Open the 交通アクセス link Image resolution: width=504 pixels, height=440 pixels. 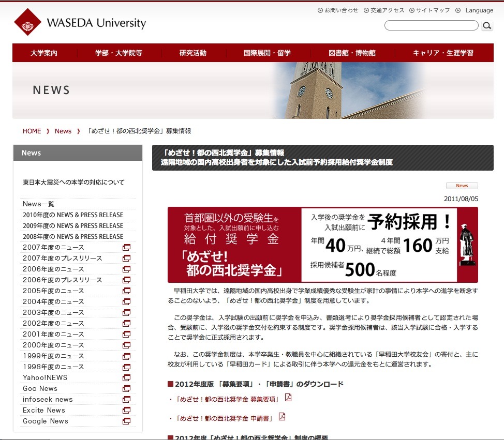point(388,10)
